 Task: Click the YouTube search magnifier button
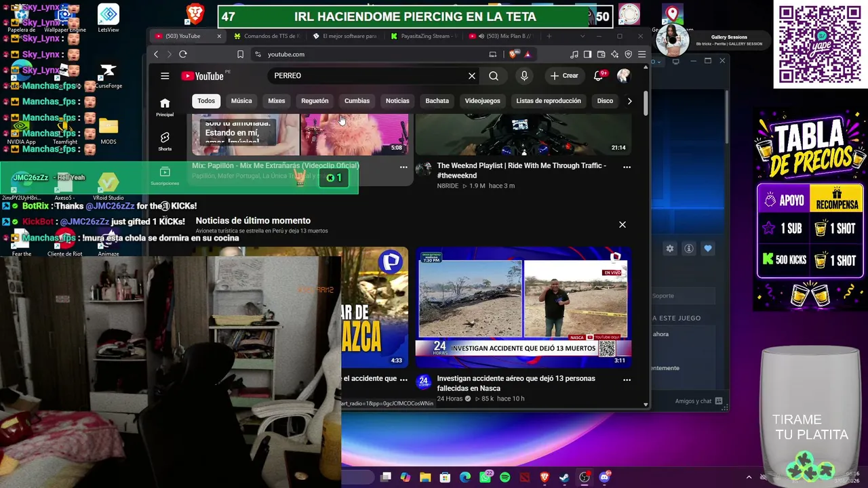click(494, 76)
